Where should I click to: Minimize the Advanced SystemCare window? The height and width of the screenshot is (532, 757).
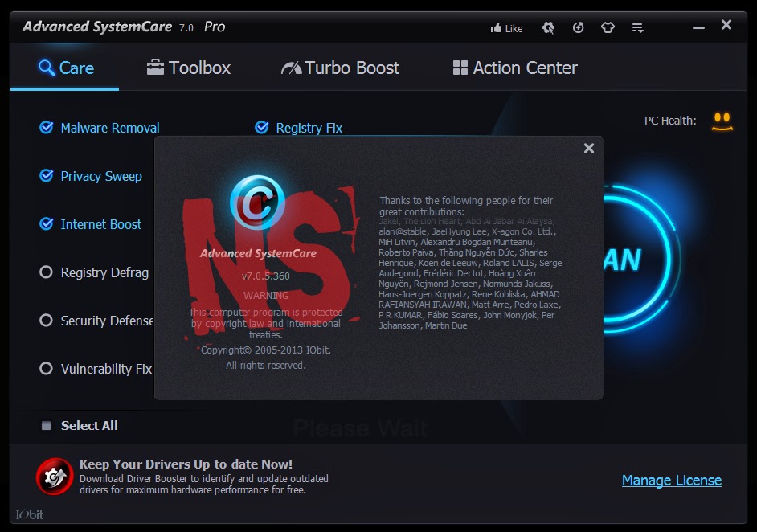coord(698,27)
